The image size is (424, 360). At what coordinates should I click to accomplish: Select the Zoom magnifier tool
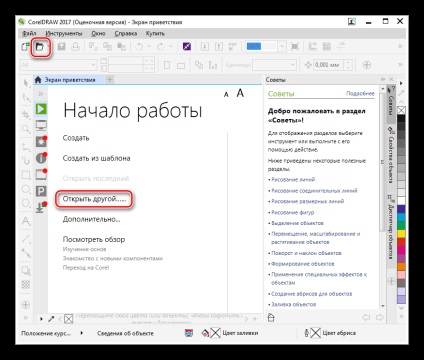[x=26, y=129]
